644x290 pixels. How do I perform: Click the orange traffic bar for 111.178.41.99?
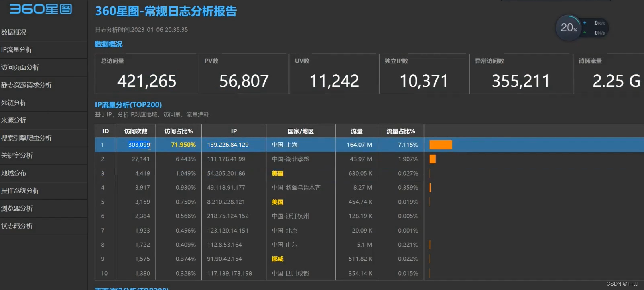click(433, 159)
